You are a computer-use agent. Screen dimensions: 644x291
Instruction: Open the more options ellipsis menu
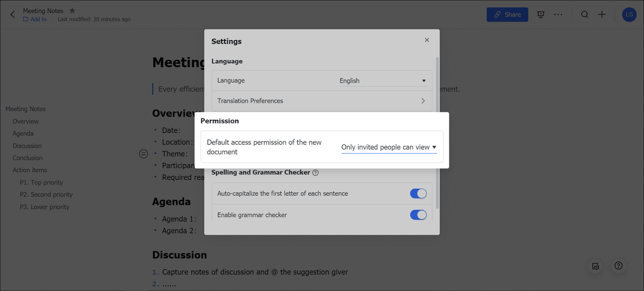click(558, 15)
